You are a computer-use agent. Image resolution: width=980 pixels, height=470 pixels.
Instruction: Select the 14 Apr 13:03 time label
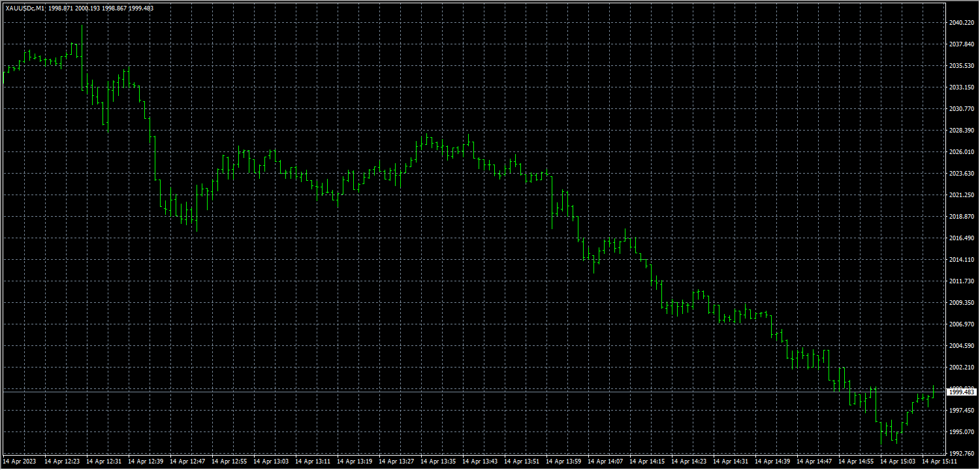272,462
